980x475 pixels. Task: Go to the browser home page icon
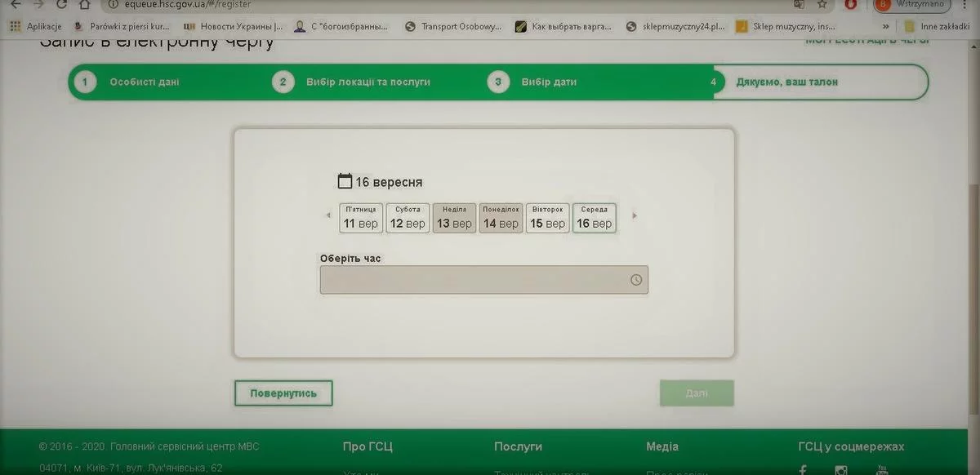click(x=84, y=4)
